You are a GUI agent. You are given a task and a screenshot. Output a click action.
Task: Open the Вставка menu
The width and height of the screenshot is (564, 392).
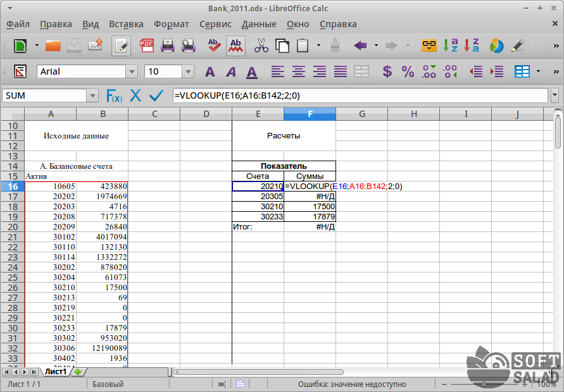(126, 24)
